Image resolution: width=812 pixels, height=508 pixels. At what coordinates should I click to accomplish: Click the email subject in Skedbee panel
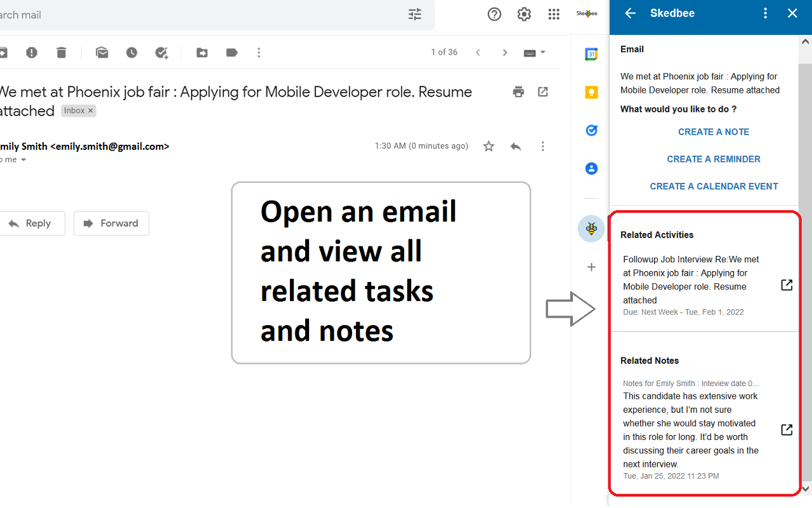point(700,83)
